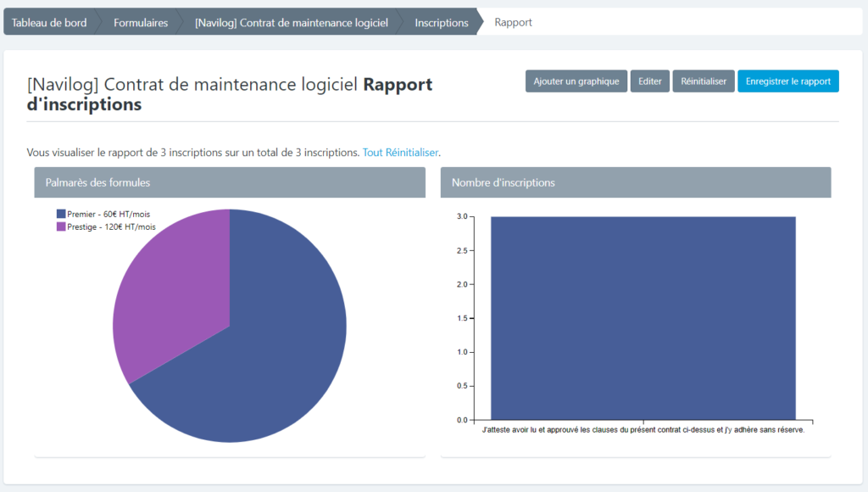The width and height of the screenshot is (868, 492).
Task: Select the Prestige - 120€ HT/mois legend label
Action: click(111, 226)
